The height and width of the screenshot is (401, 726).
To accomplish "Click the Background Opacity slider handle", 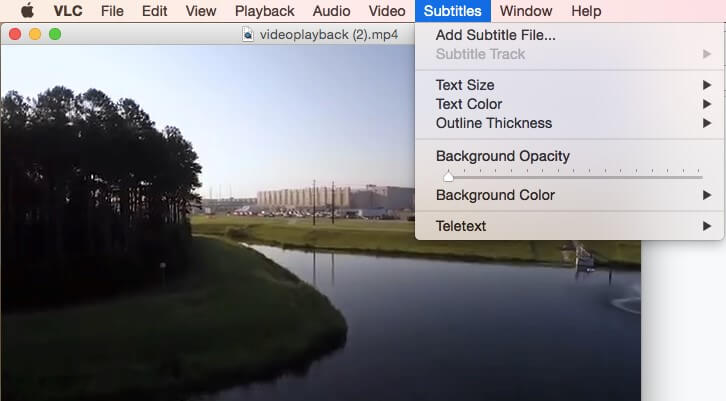I will pyautogui.click(x=448, y=176).
